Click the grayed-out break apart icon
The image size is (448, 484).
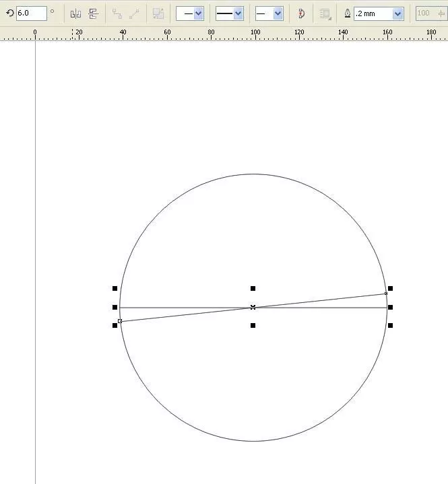158,13
